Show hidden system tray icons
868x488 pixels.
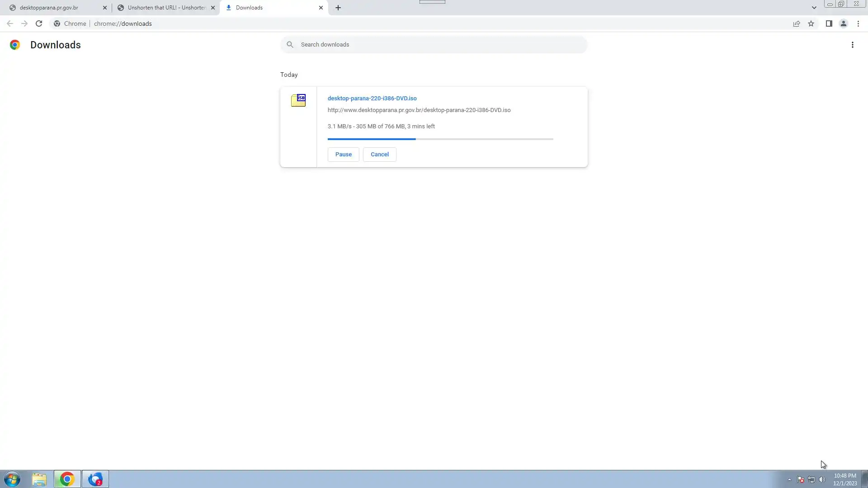789,479
